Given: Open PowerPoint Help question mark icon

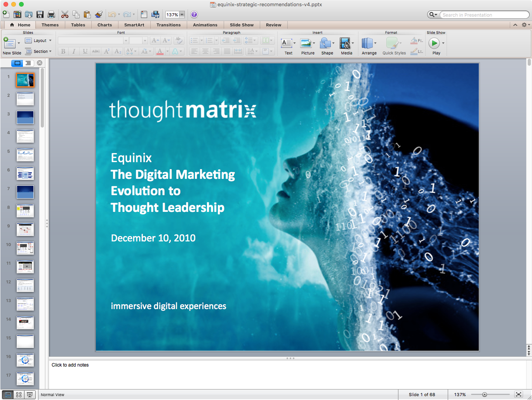Looking at the screenshot, I should point(194,14).
